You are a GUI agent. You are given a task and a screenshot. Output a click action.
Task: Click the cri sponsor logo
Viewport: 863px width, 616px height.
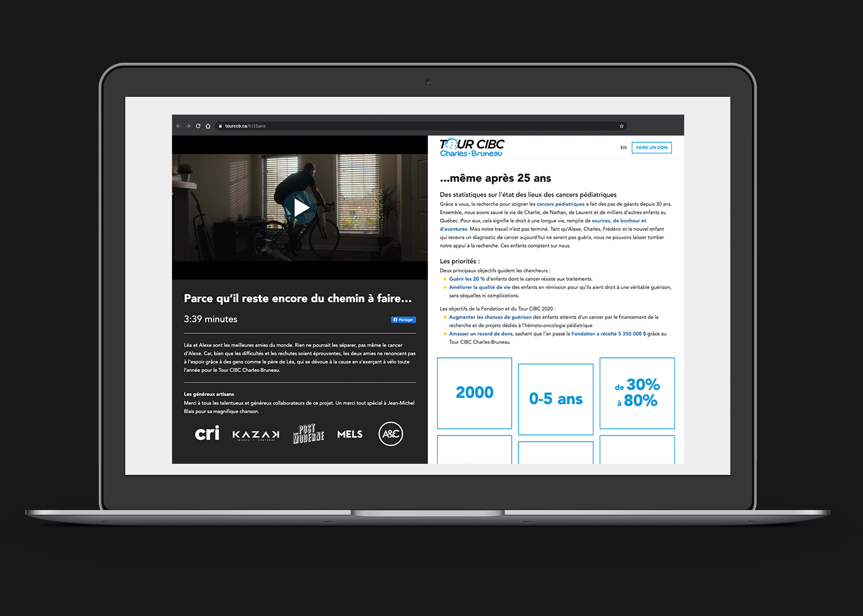point(207,434)
